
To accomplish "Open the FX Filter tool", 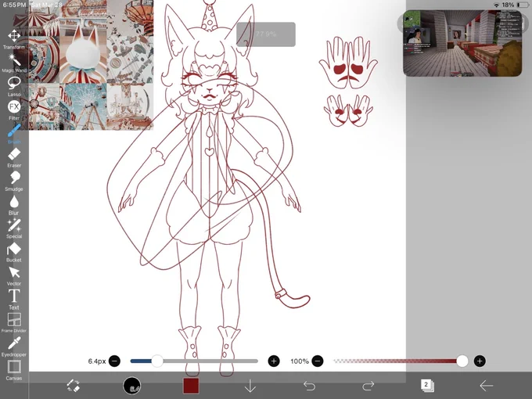I will pos(14,110).
